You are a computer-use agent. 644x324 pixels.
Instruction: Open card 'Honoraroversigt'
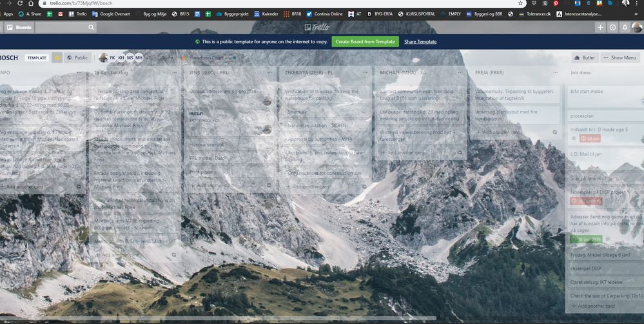click(230, 145)
